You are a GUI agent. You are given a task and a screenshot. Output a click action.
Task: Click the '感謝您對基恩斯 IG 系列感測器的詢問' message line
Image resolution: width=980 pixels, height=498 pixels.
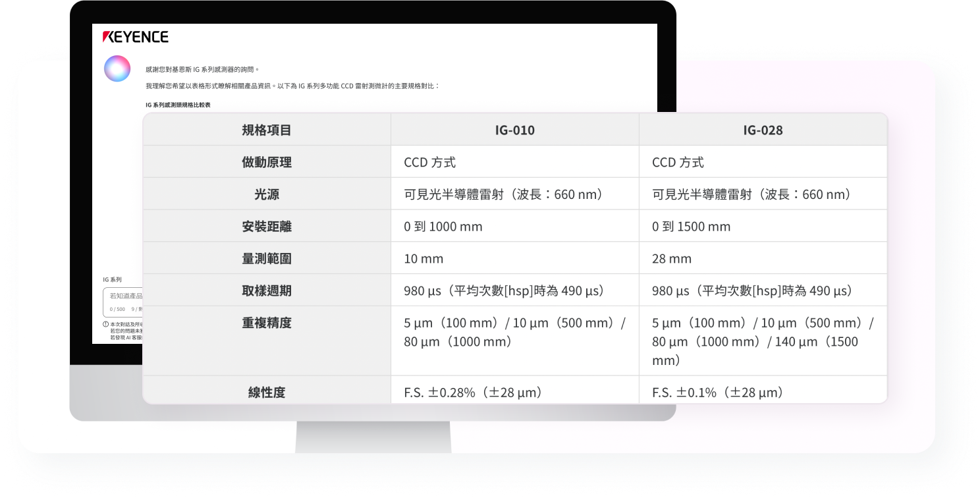pos(203,69)
